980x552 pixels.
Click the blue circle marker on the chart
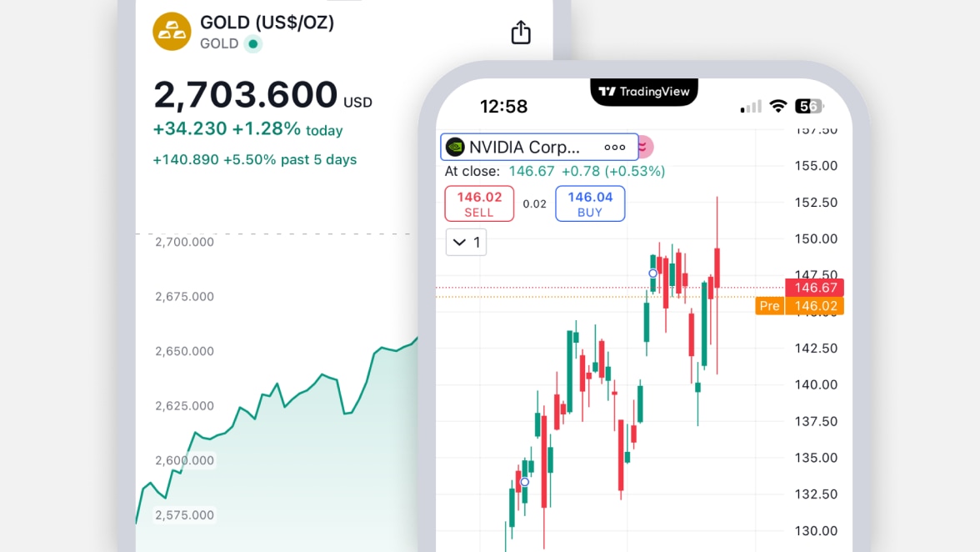(652, 273)
